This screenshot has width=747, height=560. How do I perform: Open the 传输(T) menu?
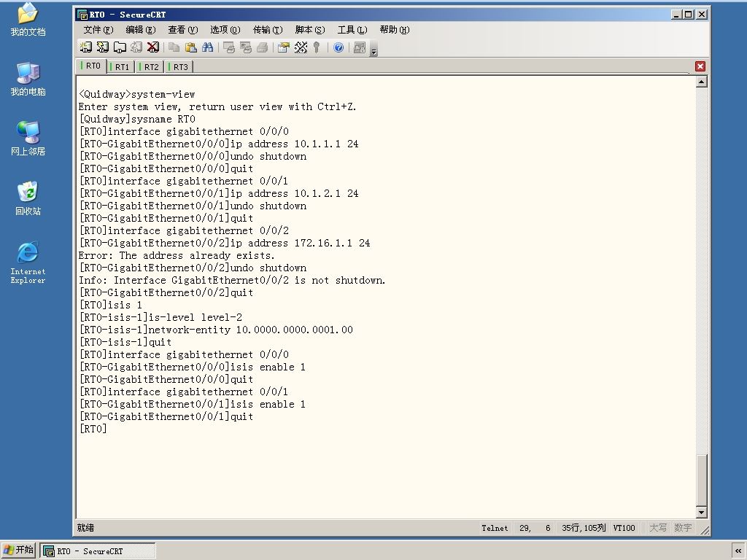267,29
